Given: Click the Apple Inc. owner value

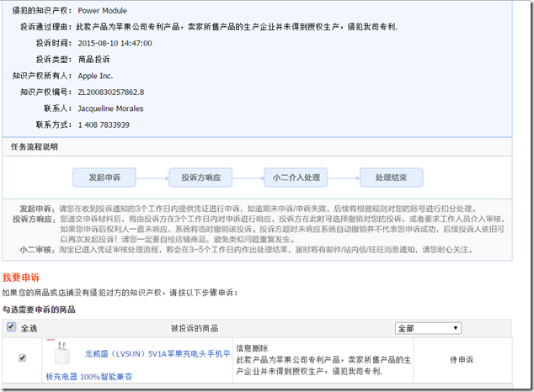Looking at the screenshot, I should point(95,76).
